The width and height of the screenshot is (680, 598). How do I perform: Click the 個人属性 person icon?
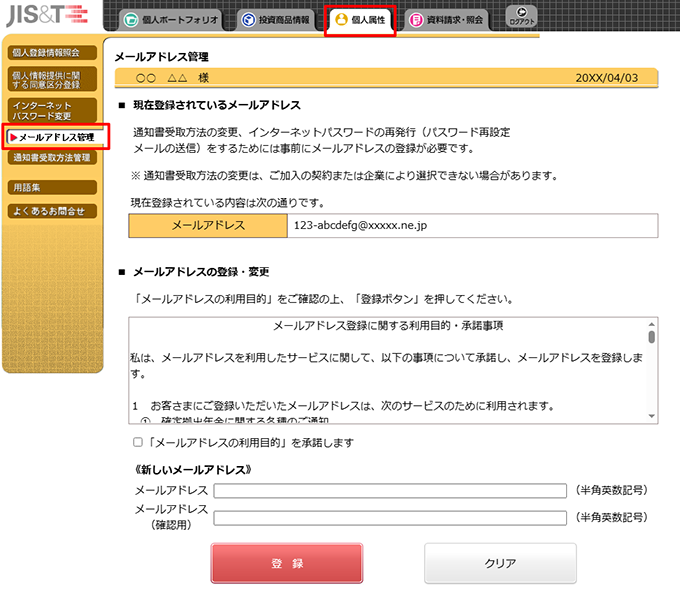(x=341, y=20)
